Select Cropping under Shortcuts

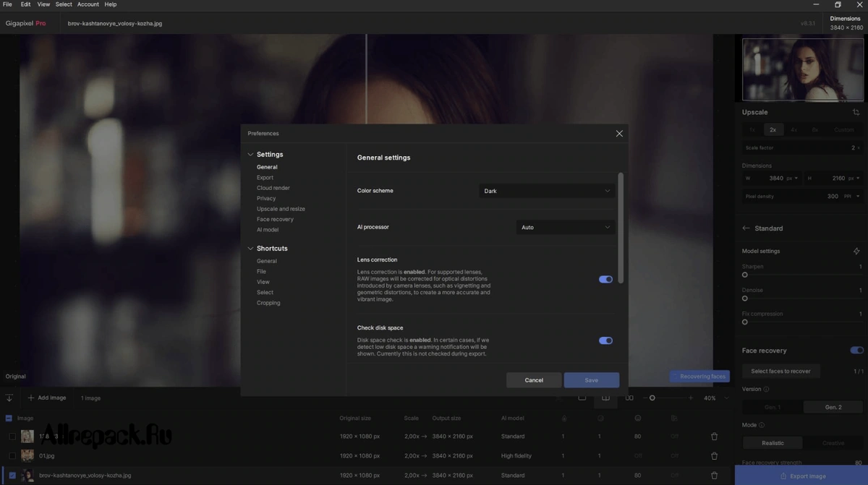click(268, 303)
